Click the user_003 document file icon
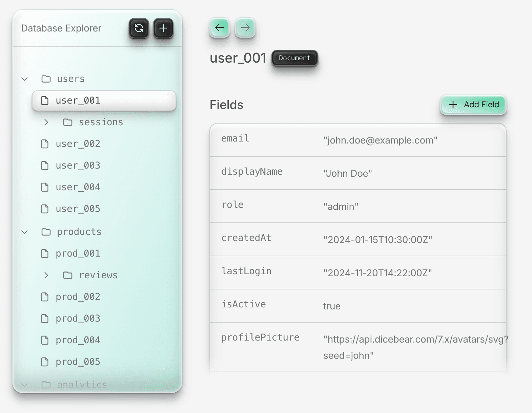This screenshot has height=413, width=532. [45, 166]
